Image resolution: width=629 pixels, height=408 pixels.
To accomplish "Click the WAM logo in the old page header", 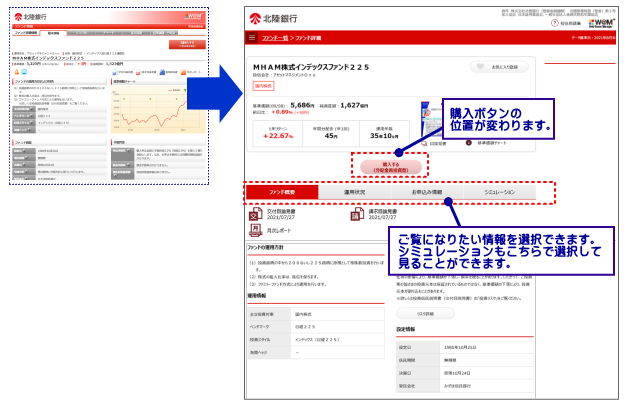I will tap(194, 16).
